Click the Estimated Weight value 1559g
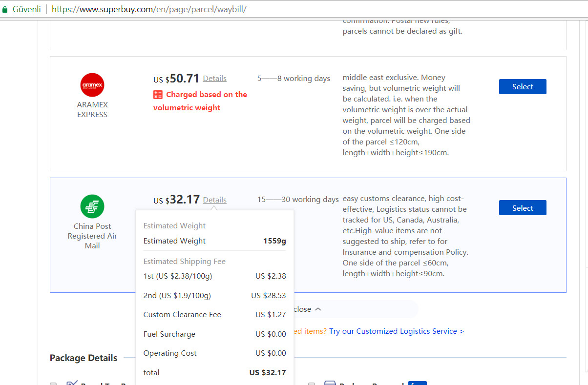The image size is (588, 385). [x=274, y=241]
